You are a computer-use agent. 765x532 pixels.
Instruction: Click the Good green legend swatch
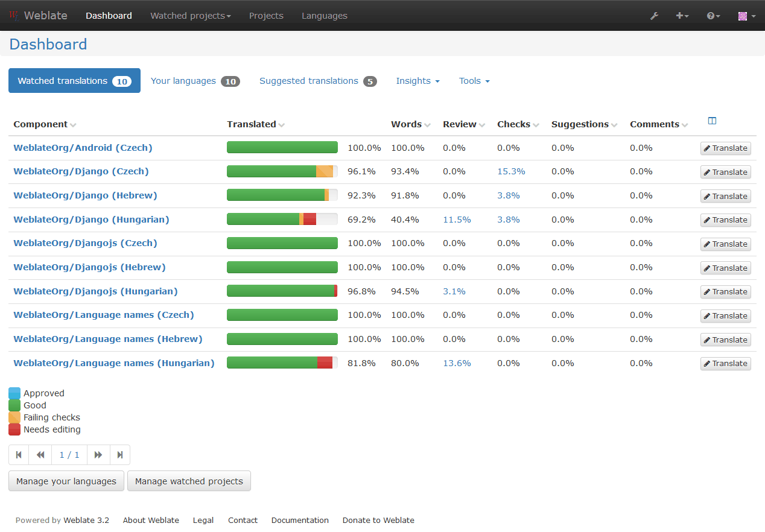pyautogui.click(x=14, y=405)
